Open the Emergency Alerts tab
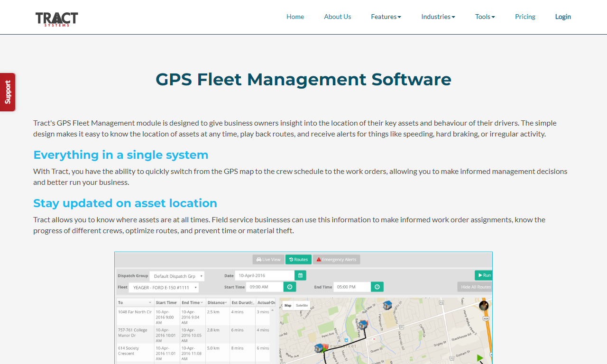 (x=336, y=259)
